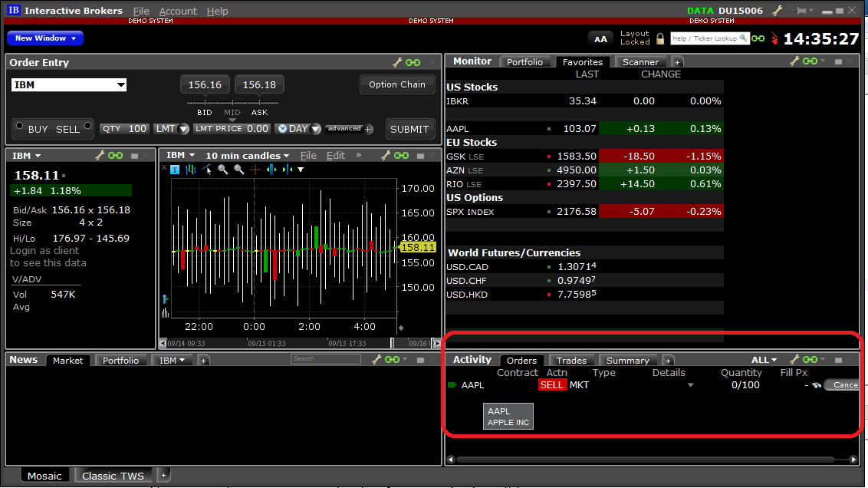This screenshot has height=488, width=868.
Task: Click the bar chart type icon in chart toolbar
Action: pos(191,170)
